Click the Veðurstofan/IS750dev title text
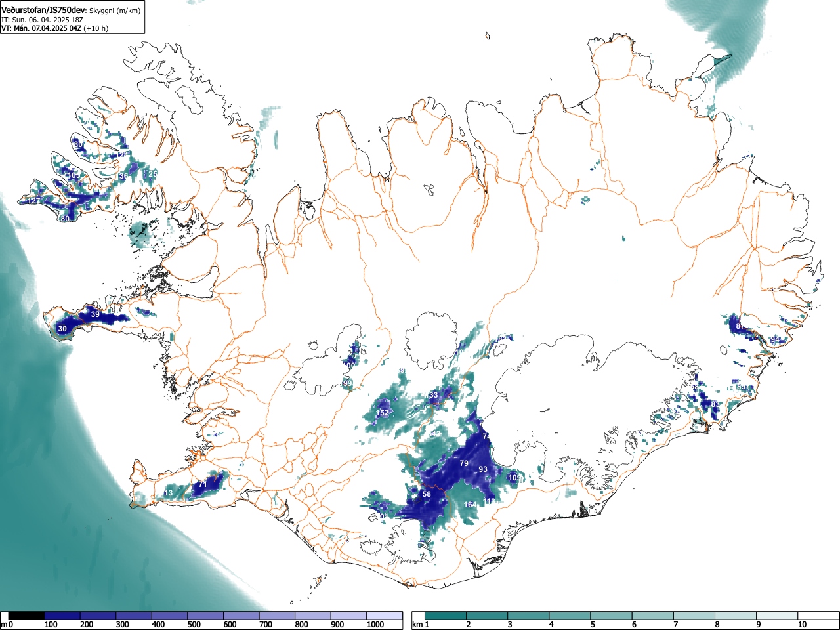The height and width of the screenshot is (630, 840). point(43,10)
